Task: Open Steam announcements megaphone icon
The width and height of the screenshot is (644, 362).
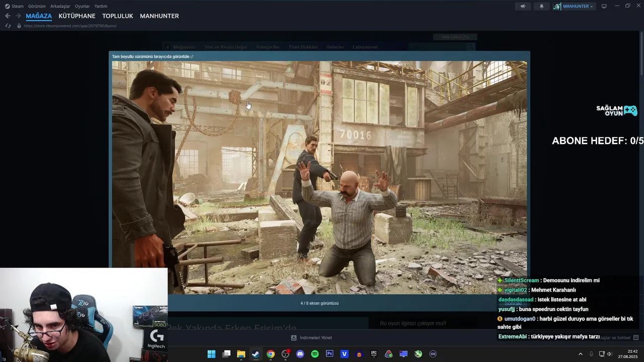Action: (523, 6)
